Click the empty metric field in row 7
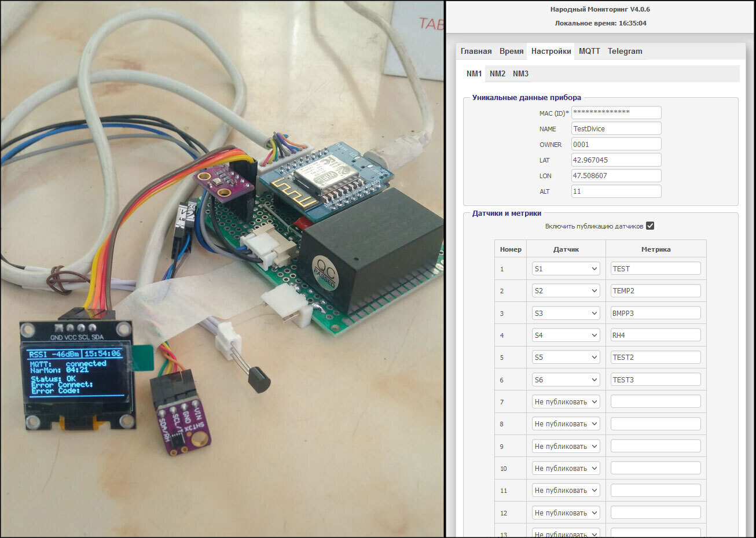Screen dimensions: 756x538 pos(655,401)
